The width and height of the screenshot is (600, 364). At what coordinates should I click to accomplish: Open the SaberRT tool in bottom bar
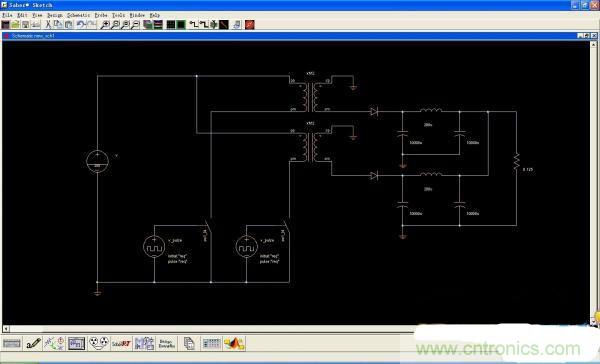coord(121,344)
